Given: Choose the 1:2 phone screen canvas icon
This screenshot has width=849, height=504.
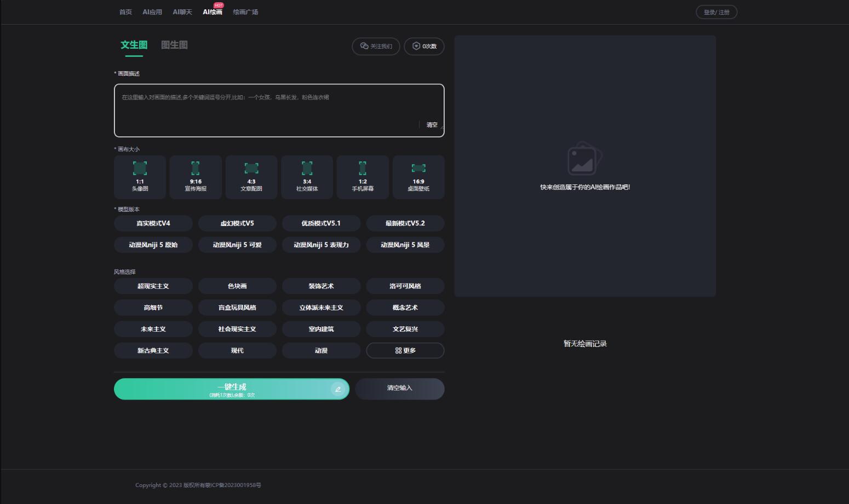Looking at the screenshot, I should (x=363, y=168).
